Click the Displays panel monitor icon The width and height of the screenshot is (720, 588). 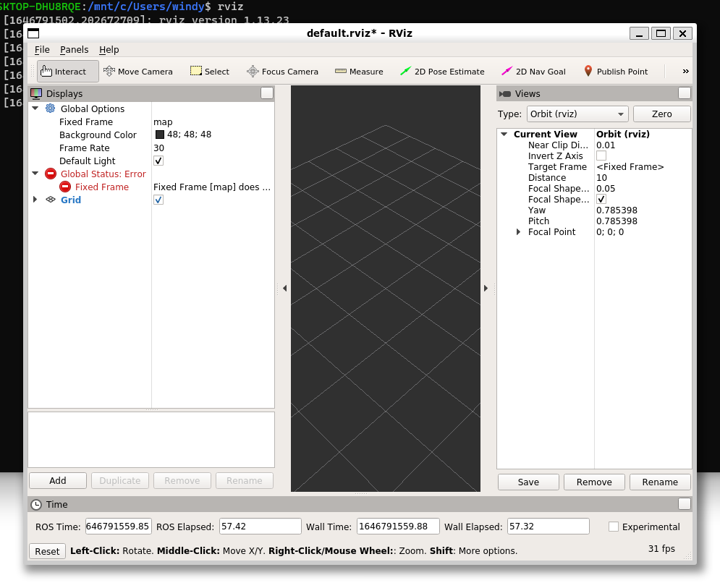tap(35, 93)
